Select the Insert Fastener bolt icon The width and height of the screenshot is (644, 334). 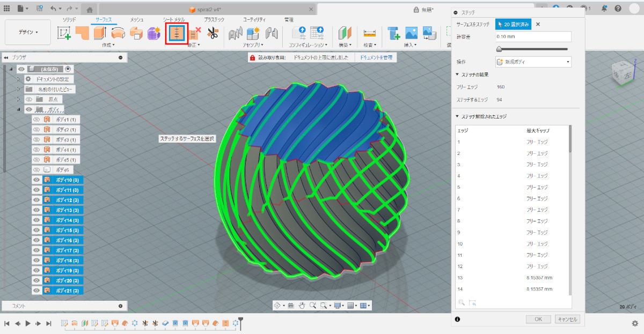click(394, 33)
